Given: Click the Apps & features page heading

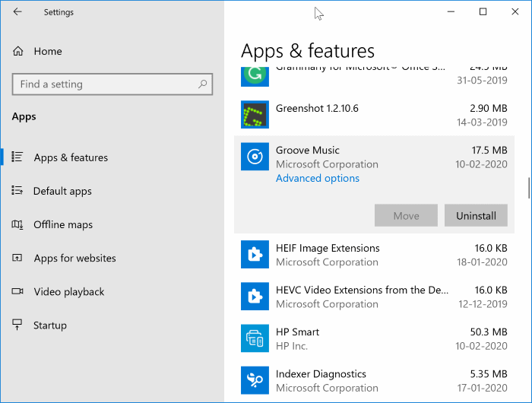Looking at the screenshot, I should [x=307, y=51].
